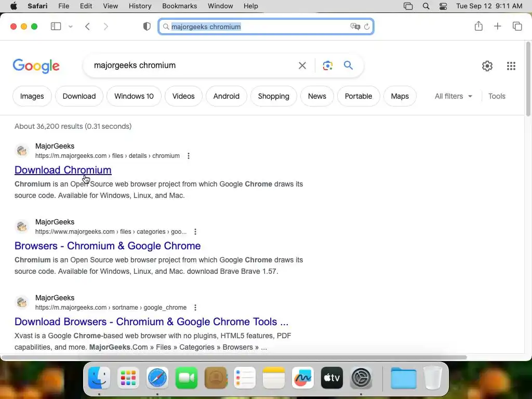Image resolution: width=532 pixels, height=399 pixels.
Task: Open the Safari menu
Action: click(x=37, y=6)
